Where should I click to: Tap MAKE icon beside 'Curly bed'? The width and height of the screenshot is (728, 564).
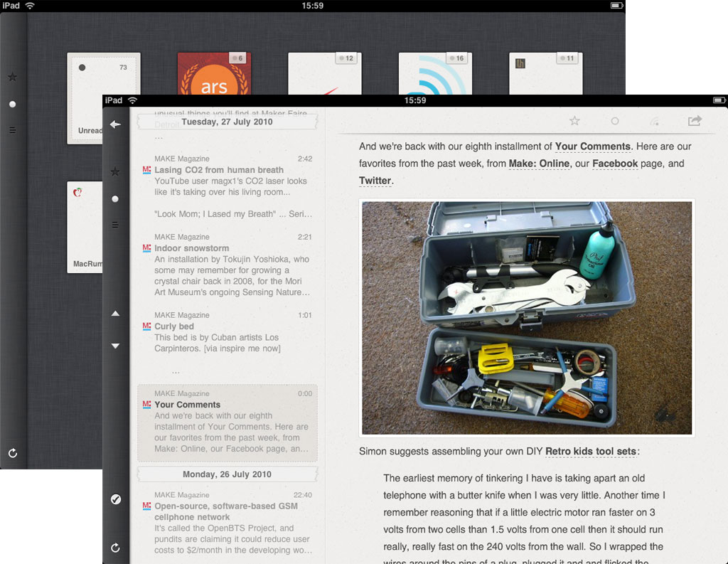click(146, 326)
